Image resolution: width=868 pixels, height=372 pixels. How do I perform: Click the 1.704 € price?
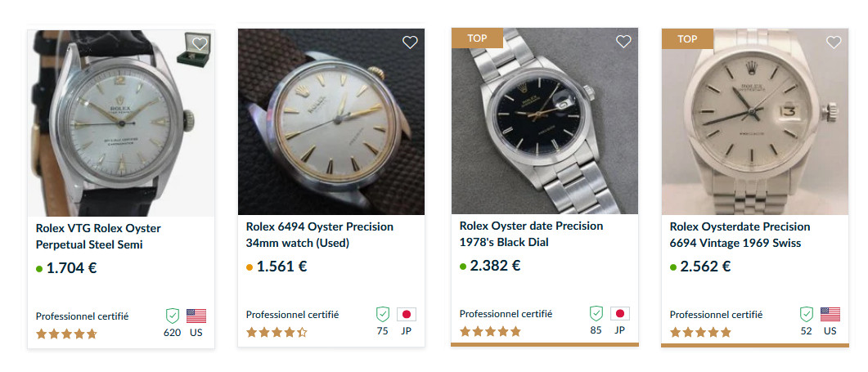(x=71, y=267)
